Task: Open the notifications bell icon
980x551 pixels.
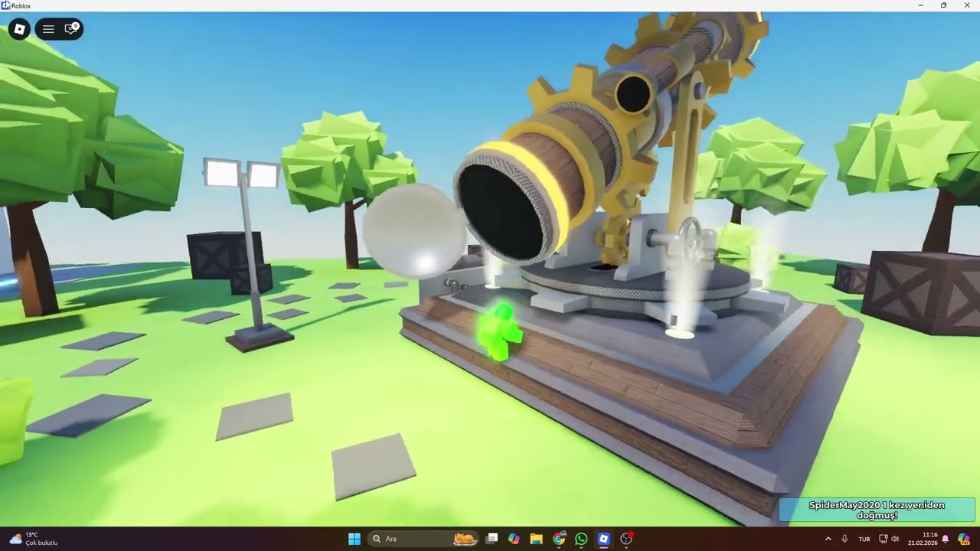Action: tap(946, 539)
